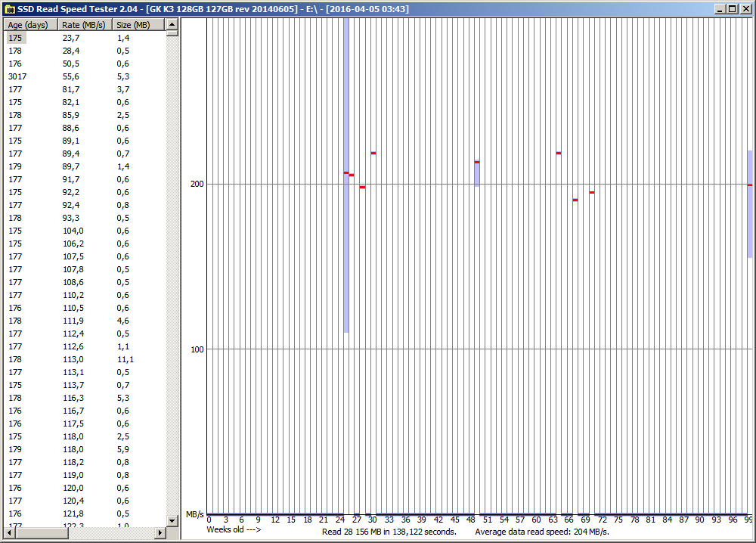
Task: Select the row with size 5,9
Action: click(x=85, y=449)
